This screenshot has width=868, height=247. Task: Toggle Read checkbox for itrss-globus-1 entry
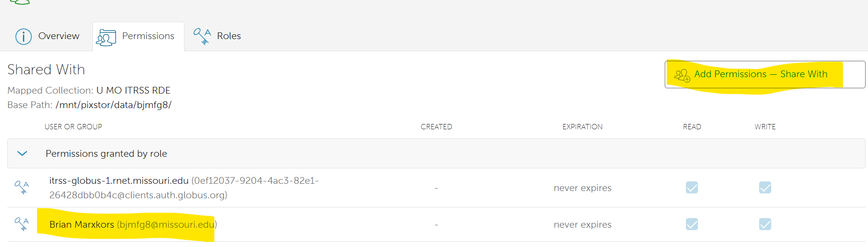(692, 187)
